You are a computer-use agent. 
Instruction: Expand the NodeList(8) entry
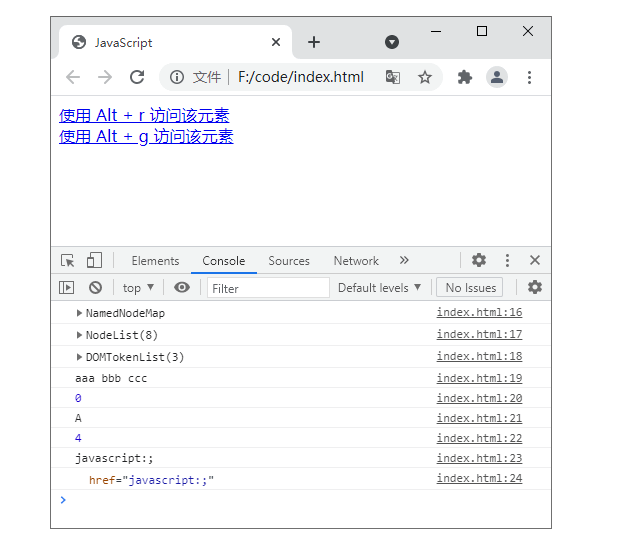[x=80, y=335]
